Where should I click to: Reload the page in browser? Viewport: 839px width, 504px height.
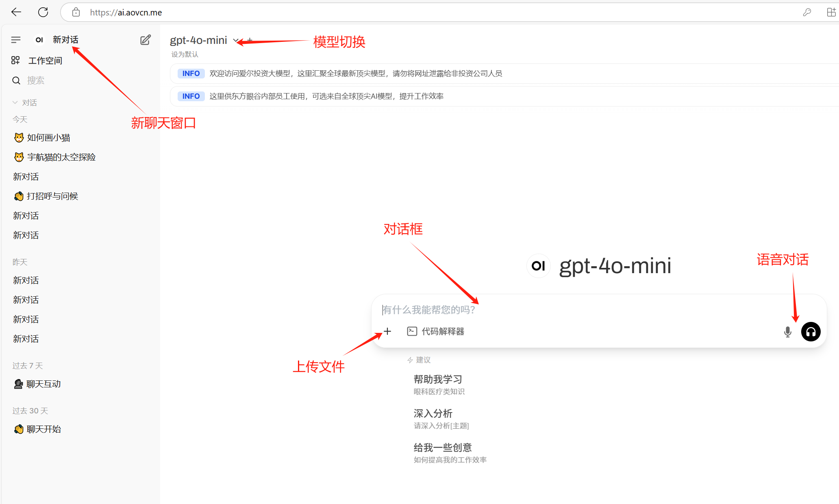(x=43, y=12)
